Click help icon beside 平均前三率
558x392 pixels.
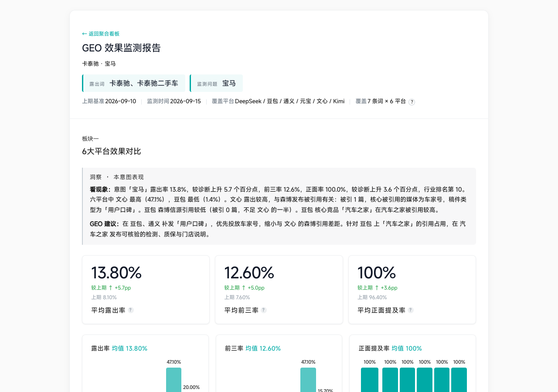point(264,310)
